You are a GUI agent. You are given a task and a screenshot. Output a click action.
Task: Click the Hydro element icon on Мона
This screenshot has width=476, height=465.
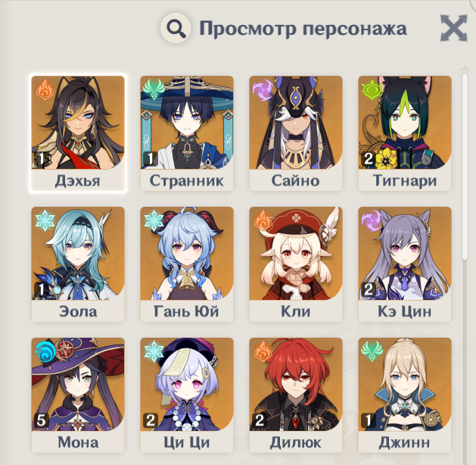click(45, 351)
